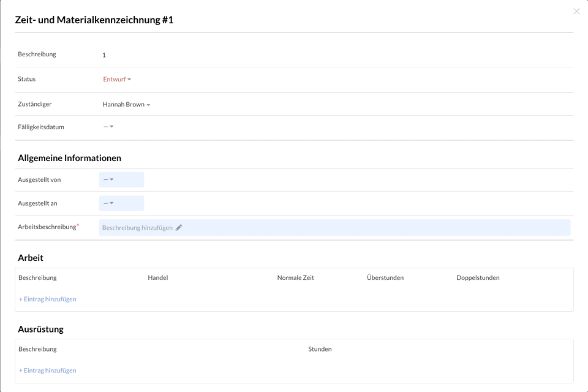Click the Handel column header

[157, 277]
